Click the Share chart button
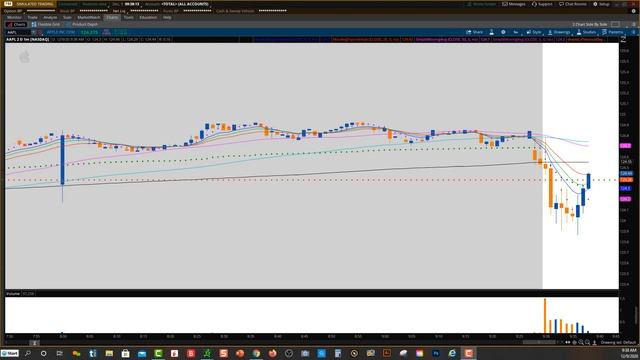640x360 pixels. pos(475,32)
